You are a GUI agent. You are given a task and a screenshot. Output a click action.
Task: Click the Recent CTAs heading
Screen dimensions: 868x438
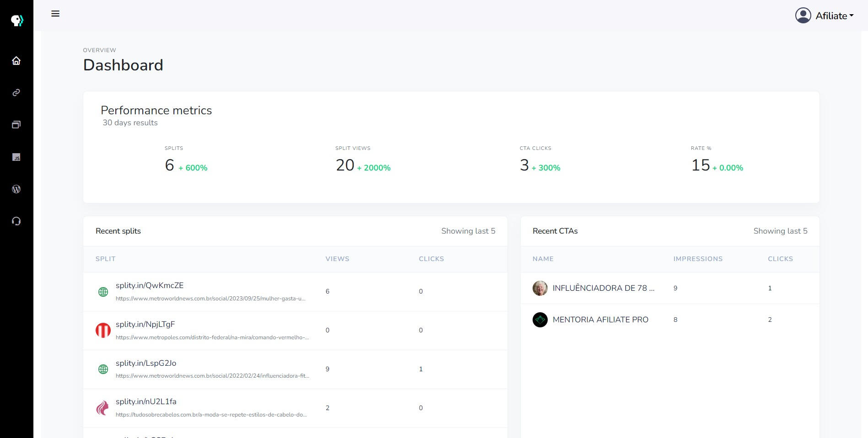555,231
